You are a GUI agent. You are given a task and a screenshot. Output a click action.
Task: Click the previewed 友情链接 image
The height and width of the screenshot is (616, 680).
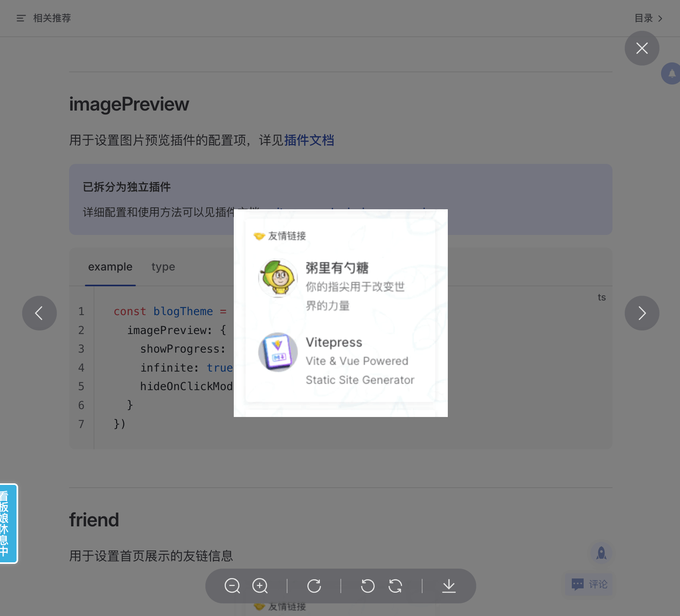click(340, 313)
